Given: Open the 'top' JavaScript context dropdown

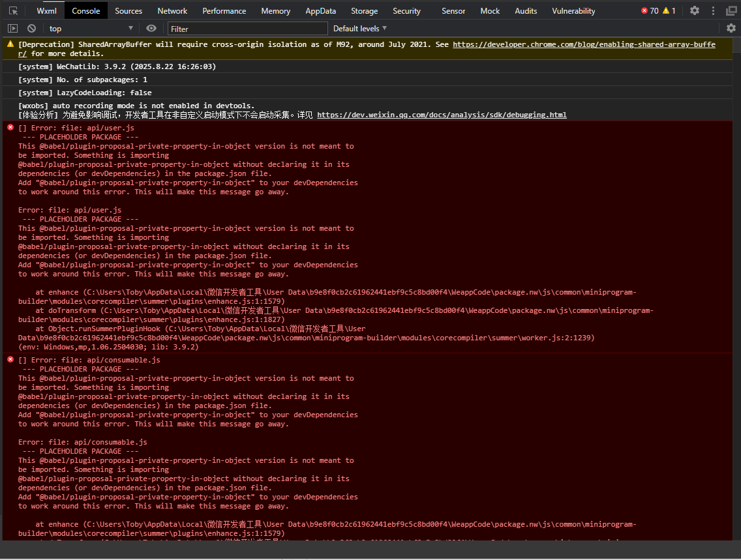Looking at the screenshot, I should (x=91, y=29).
